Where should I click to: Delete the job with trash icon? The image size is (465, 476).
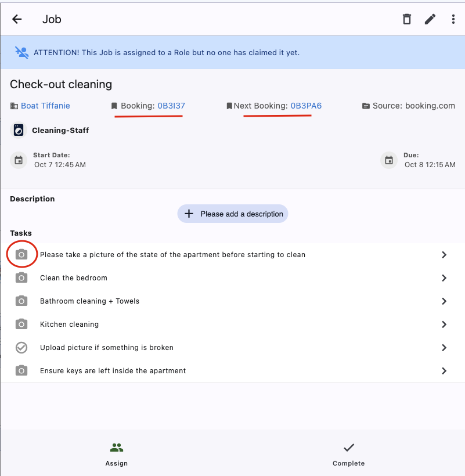click(407, 19)
